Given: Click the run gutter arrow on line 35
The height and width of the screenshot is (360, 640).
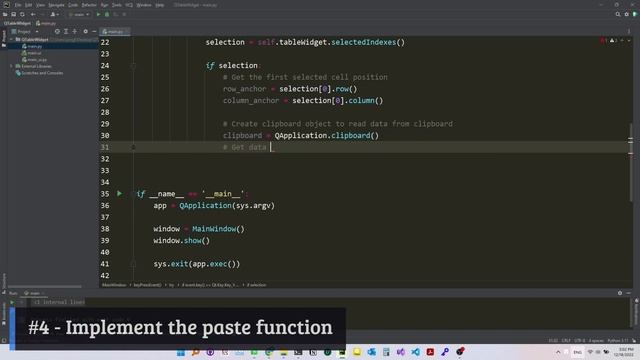Looking at the screenshot, I should coord(120,193).
